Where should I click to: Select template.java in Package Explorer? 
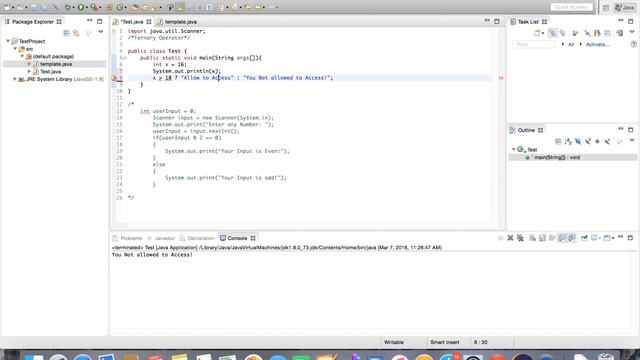56,64
